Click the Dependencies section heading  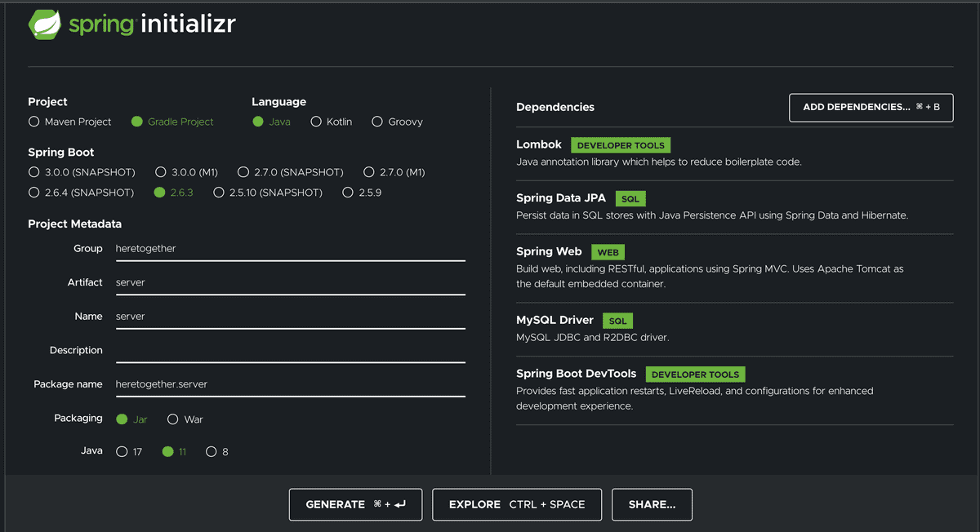pyautogui.click(x=555, y=107)
